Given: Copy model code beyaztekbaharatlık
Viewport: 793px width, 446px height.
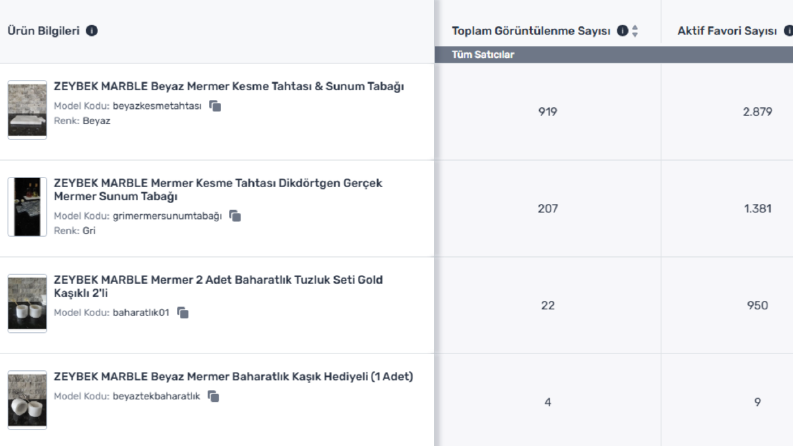Looking at the screenshot, I should pyautogui.click(x=213, y=396).
